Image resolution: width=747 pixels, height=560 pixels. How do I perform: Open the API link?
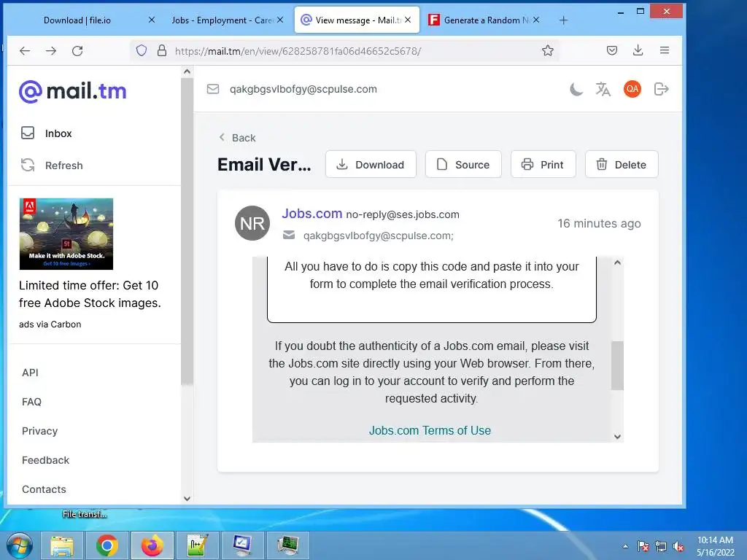coord(30,373)
